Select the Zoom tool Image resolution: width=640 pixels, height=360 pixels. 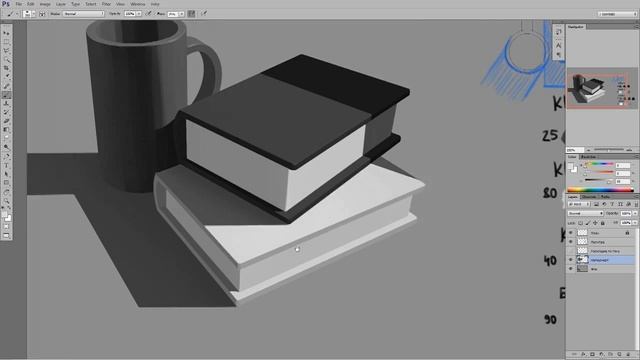[x=6, y=200]
